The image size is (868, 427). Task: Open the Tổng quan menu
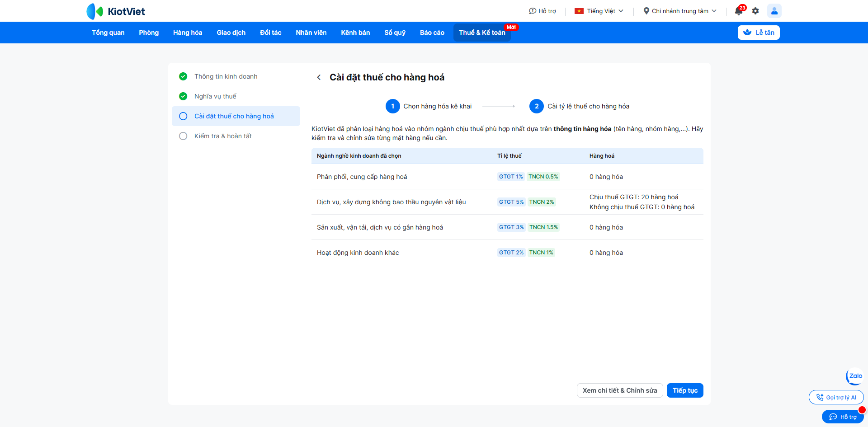click(108, 33)
